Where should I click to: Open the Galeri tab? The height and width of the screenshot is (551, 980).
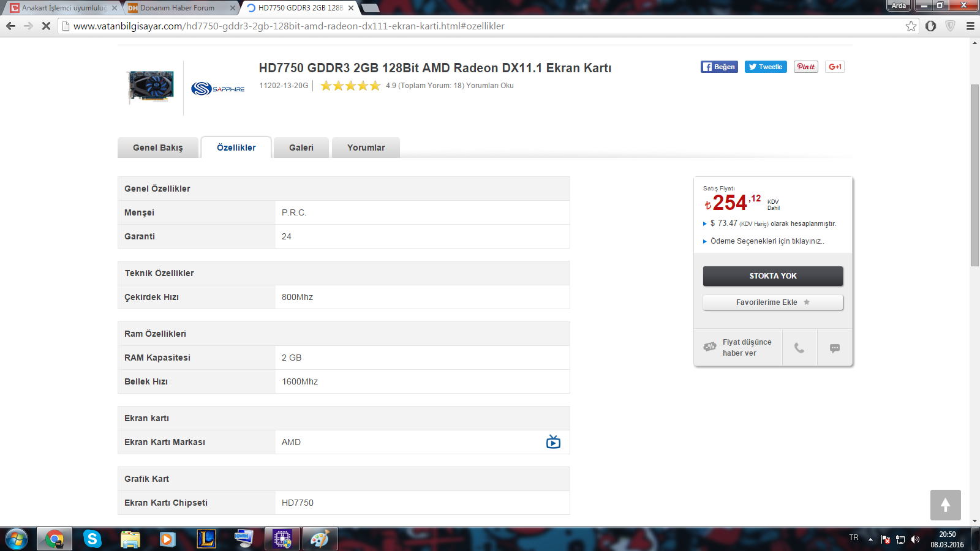(x=301, y=148)
